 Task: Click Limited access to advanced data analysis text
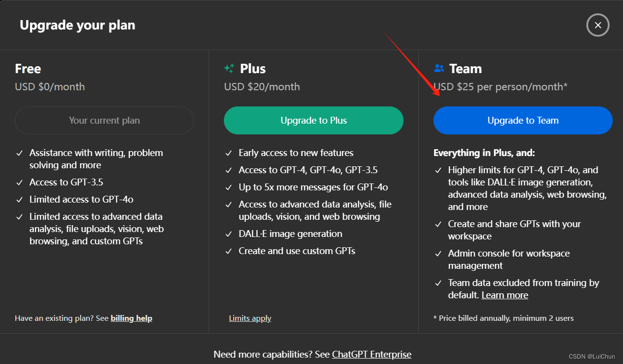97,229
